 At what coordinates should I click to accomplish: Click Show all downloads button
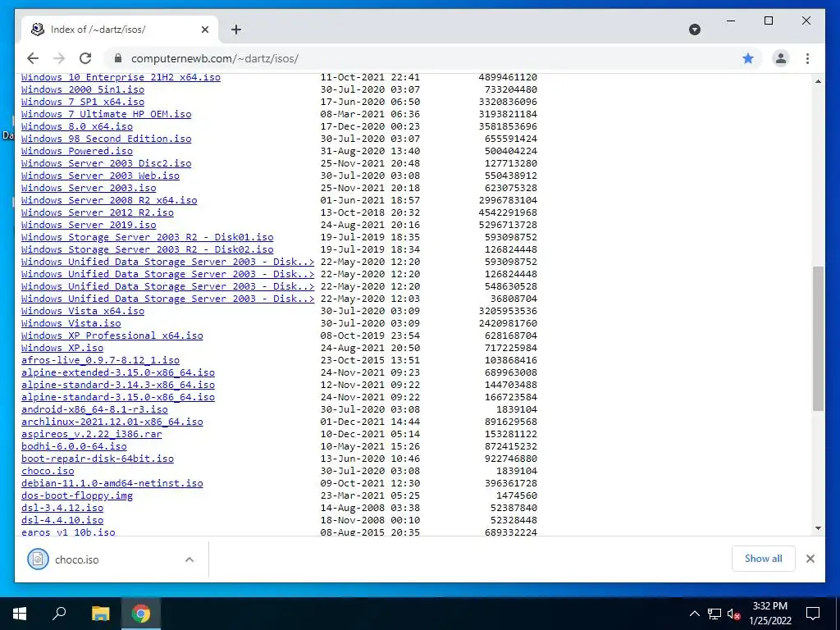(x=763, y=559)
